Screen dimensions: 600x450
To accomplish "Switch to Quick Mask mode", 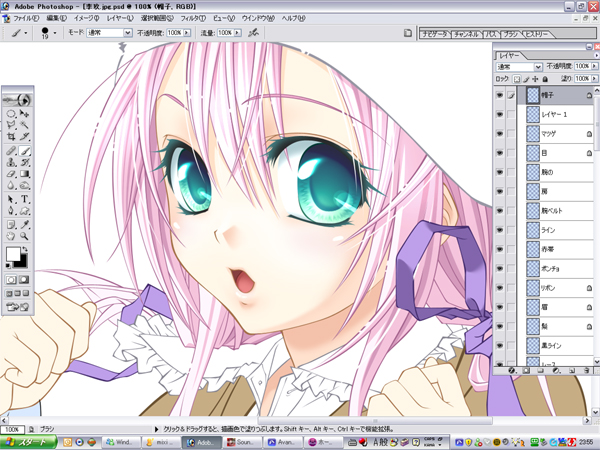I will tap(24, 280).
